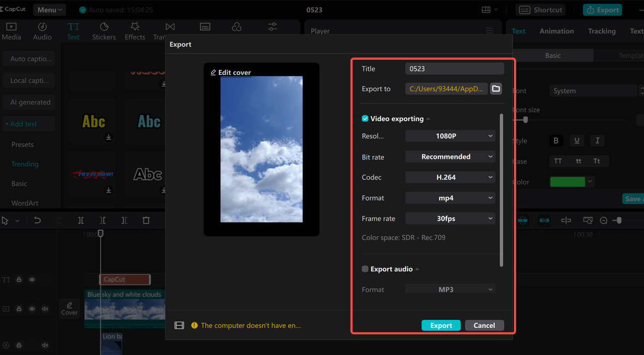Screen dimensions: 644x355
Task: Open the layout switcher icon in title bar
Action: tap(486, 10)
